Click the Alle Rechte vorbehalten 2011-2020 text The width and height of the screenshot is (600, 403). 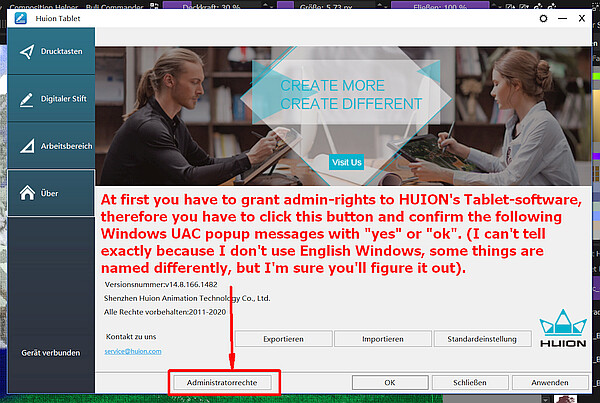click(165, 312)
